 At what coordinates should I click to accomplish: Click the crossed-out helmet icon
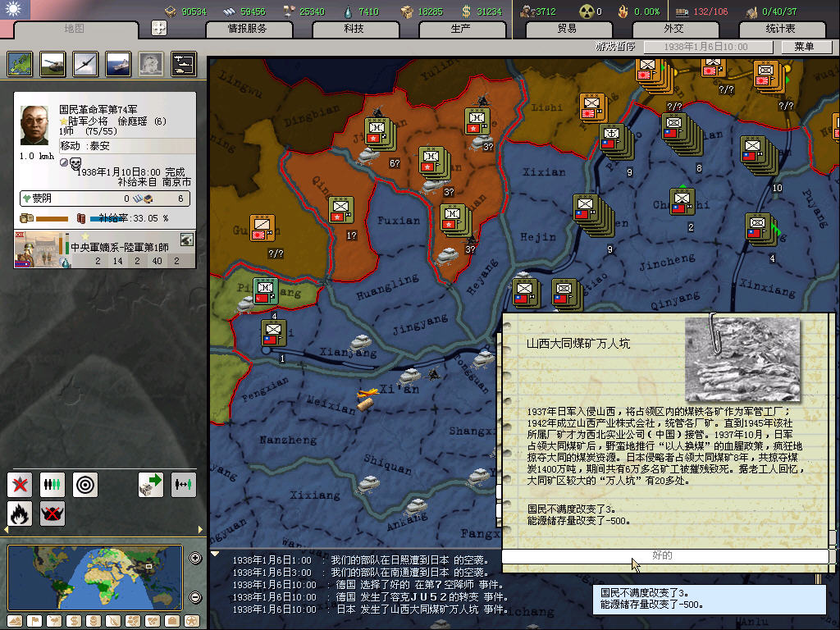click(x=52, y=514)
